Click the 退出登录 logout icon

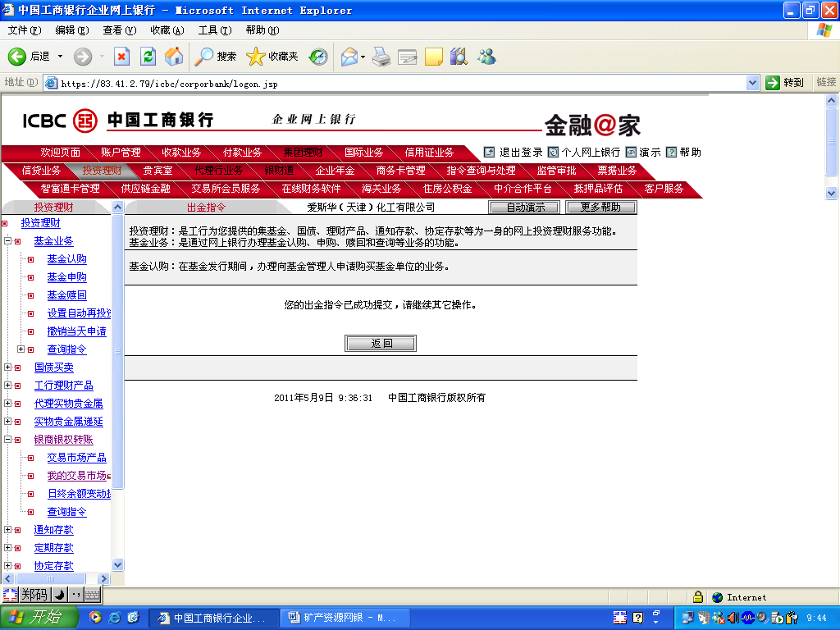[x=489, y=152]
